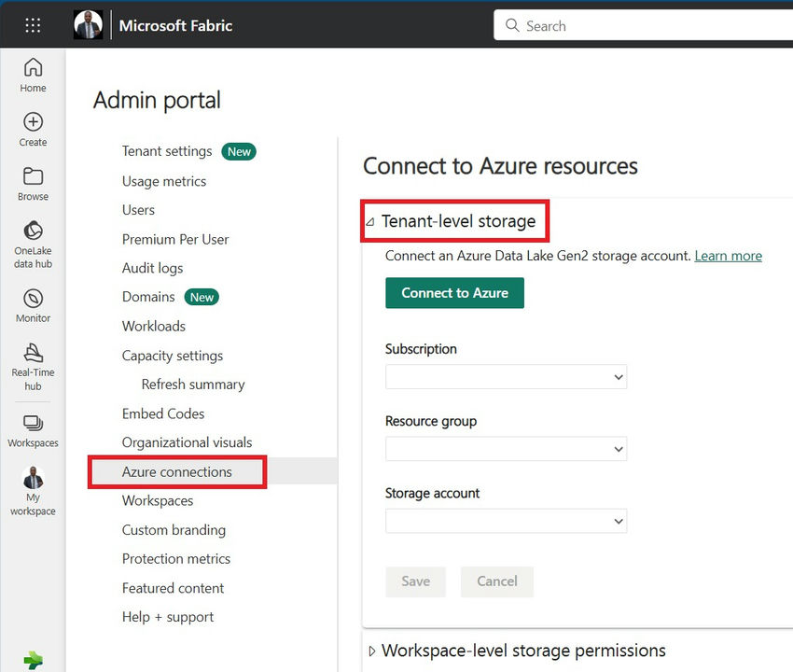
Task: Click the Connect to Azure button
Action: tap(454, 293)
